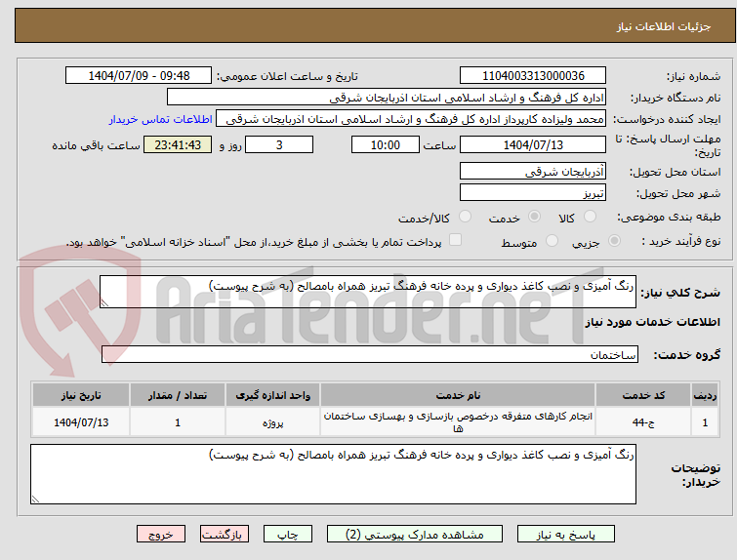Select the کالا radio button

click(x=590, y=217)
